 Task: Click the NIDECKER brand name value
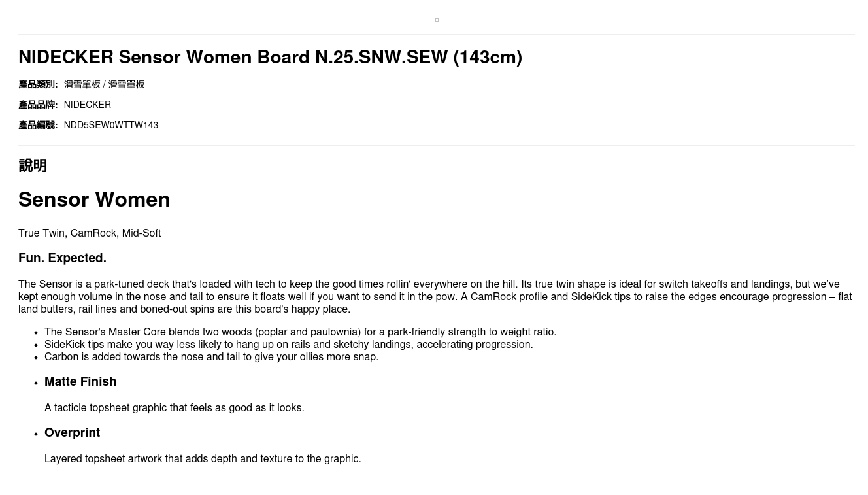point(87,105)
